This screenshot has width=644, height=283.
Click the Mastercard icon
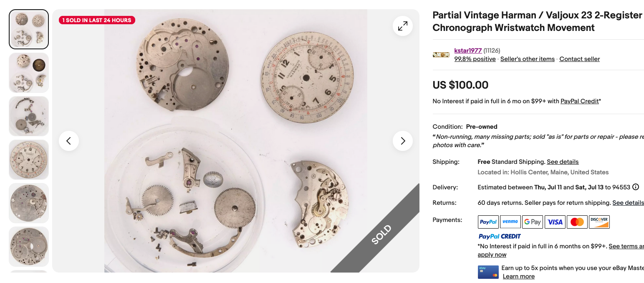[x=577, y=222]
